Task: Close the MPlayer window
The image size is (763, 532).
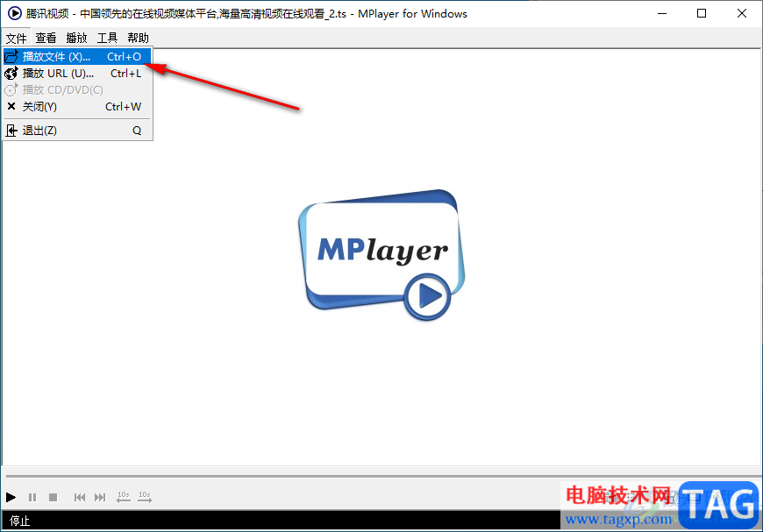Action: tap(741, 14)
